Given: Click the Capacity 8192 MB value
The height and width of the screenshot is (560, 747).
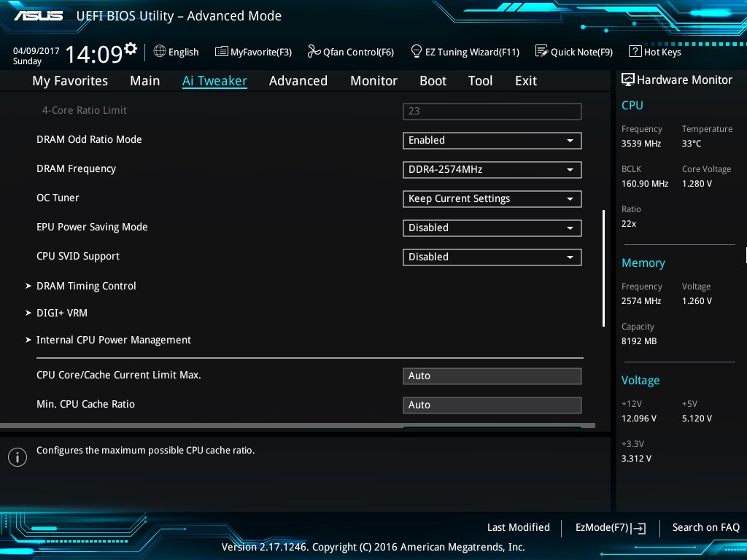Looking at the screenshot, I should pyautogui.click(x=639, y=341).
